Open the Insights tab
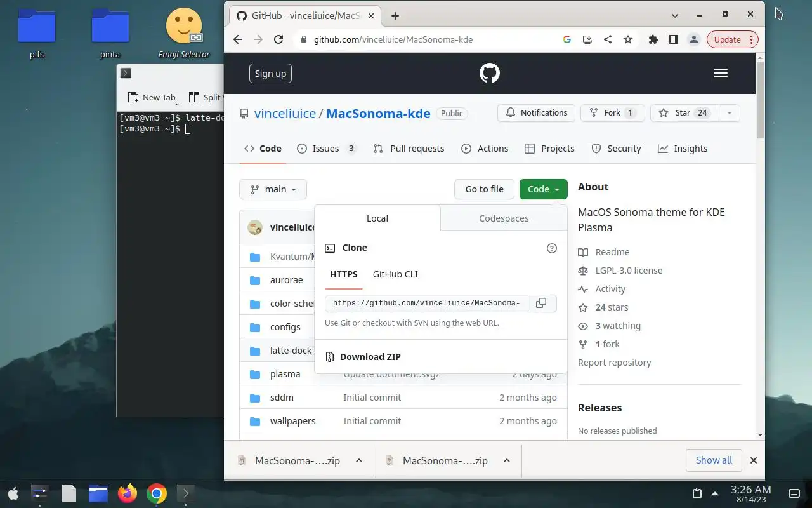 683,149
